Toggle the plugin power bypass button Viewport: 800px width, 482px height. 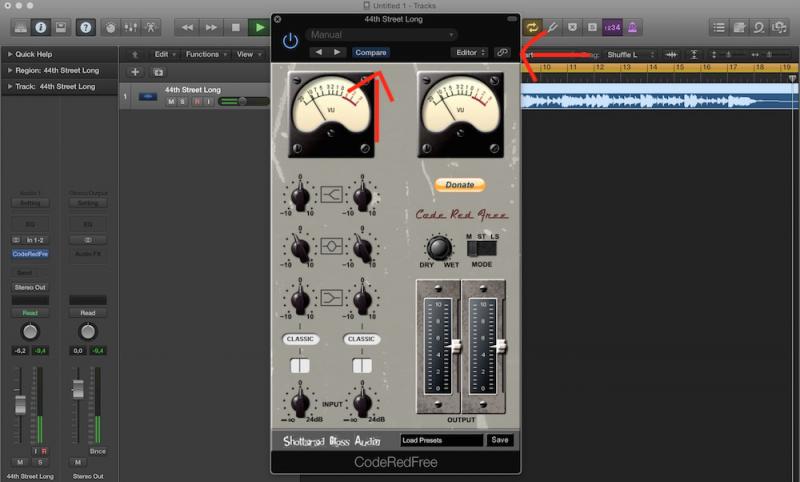[290, 40]
